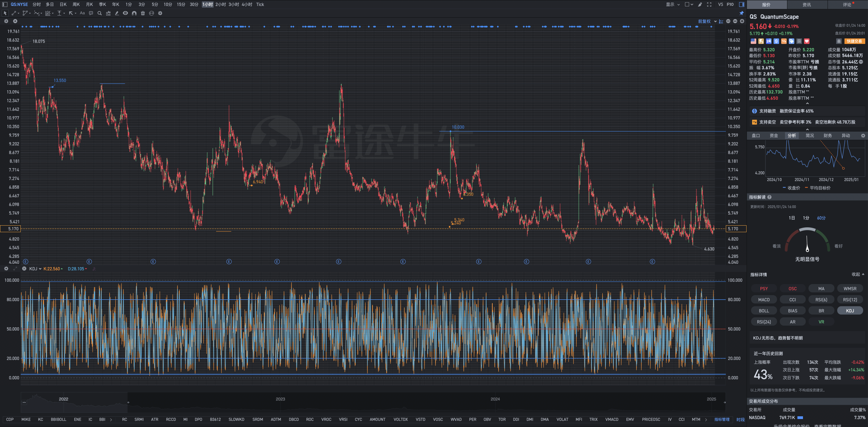This screenshot has height=427, width=868.
Task: Click the BOLL indicator pill
Action: coord(764,311)
